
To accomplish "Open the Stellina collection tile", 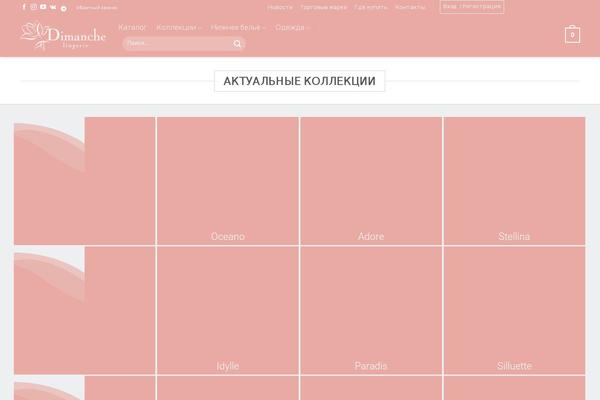I will (514, 181).
